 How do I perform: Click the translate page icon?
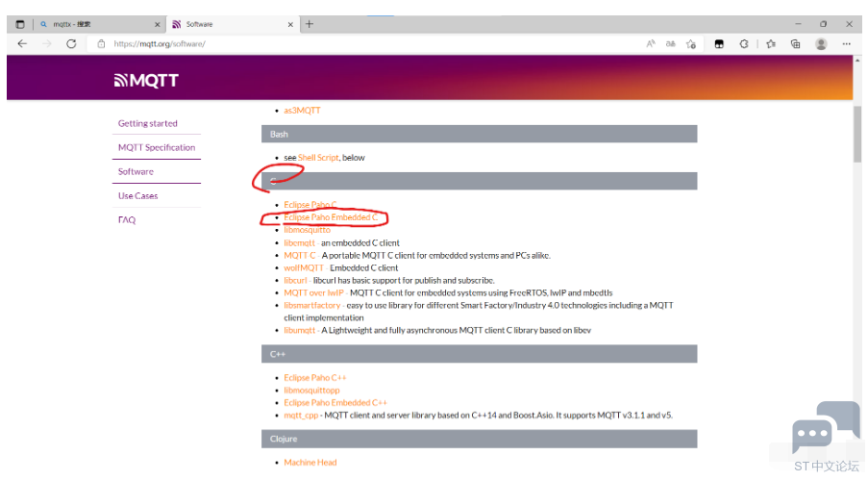click(x=670, y=44)
